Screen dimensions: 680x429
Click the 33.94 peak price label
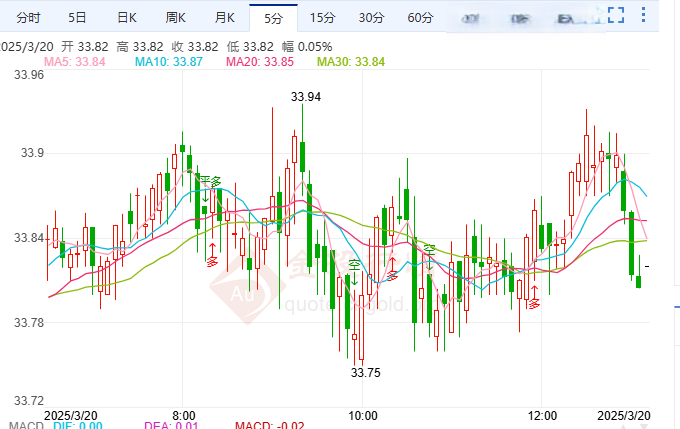306,97
